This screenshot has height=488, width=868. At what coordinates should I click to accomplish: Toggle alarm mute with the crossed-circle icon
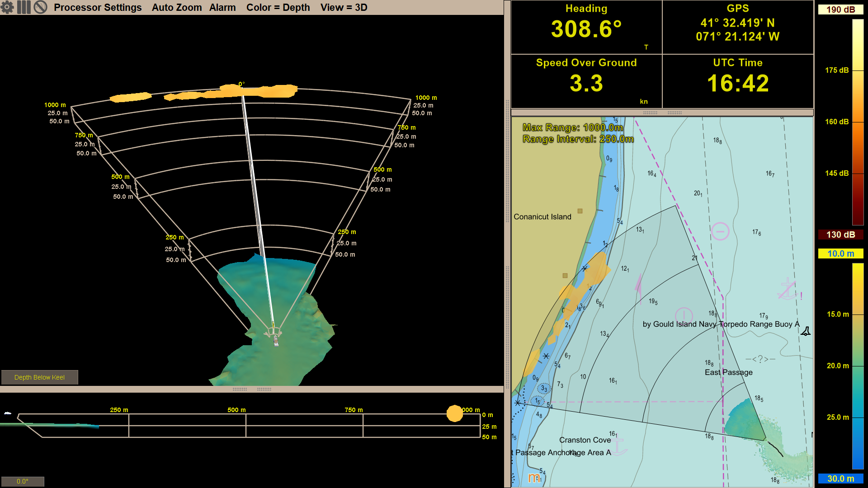[x=40, y=7]
